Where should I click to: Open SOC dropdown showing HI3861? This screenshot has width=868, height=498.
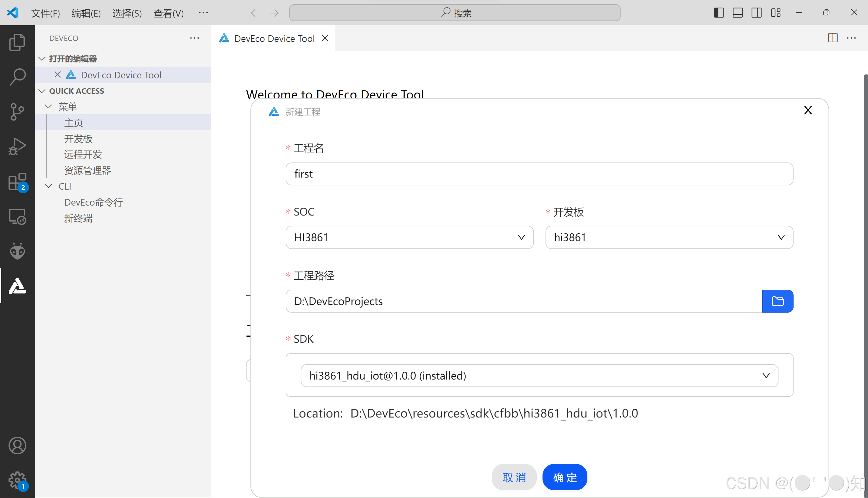(x=409, y=237)
